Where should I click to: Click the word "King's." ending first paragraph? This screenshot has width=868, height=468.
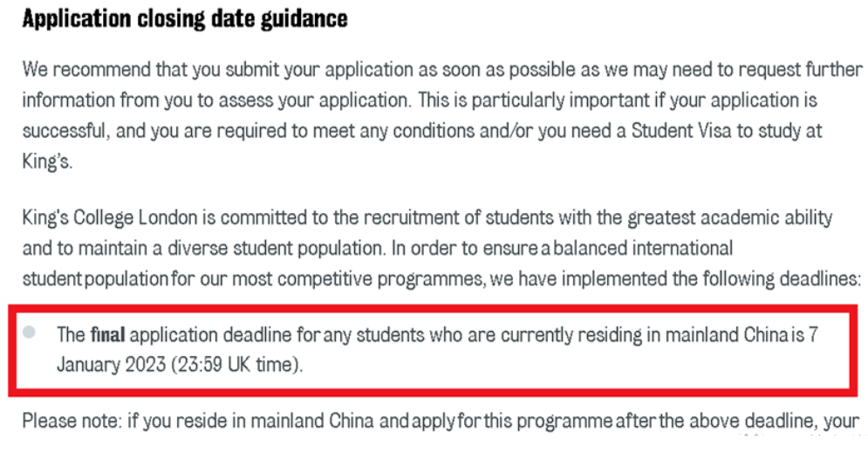(47, 163)
